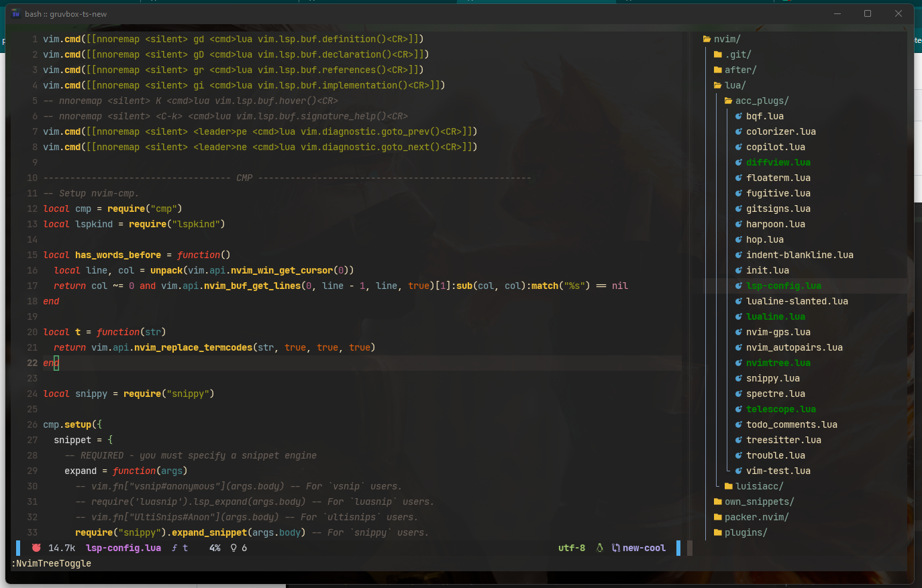Click the folder icon beside own_snippets/
Image resolution: width=922 pixels, height=588 pixels.
click(717, 502)
